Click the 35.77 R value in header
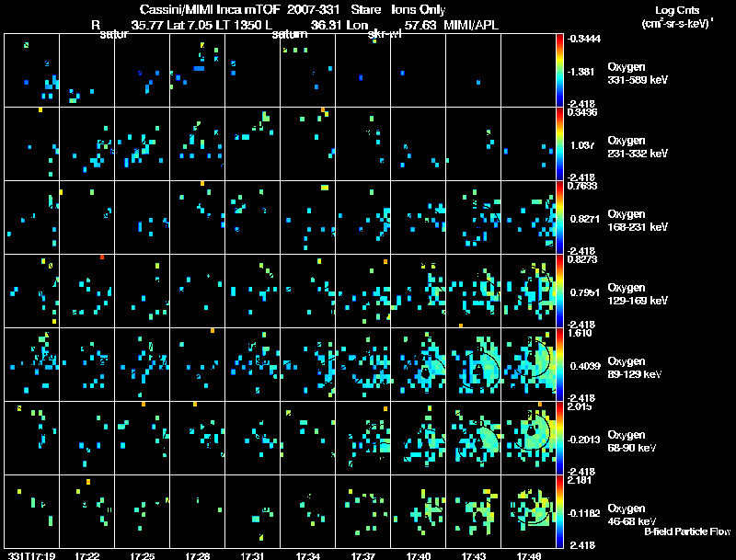 coord(147,26)
